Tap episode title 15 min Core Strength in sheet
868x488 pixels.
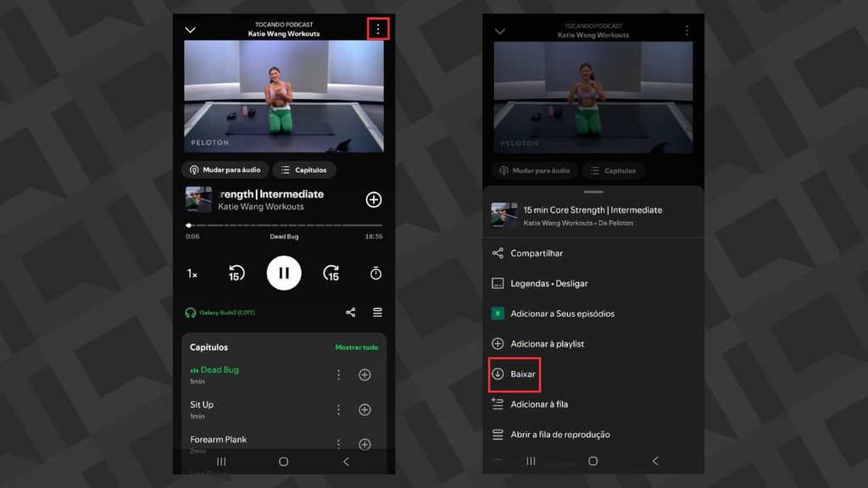[x=593, y=210]
